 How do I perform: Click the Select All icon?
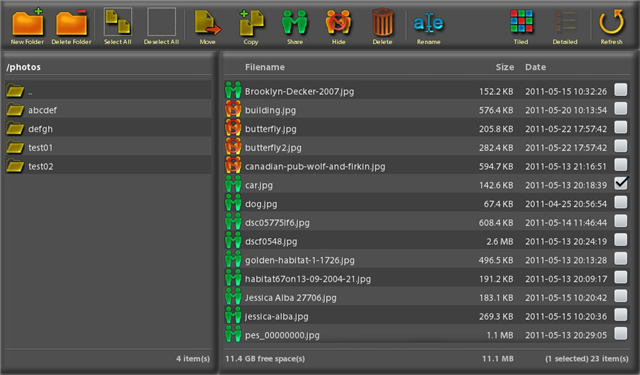click(x=118, y=22)
